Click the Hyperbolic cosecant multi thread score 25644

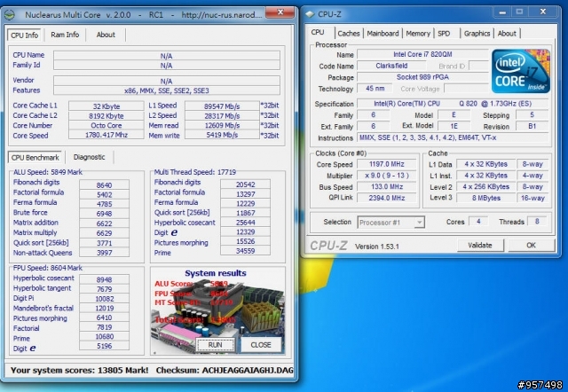(245, 223)
